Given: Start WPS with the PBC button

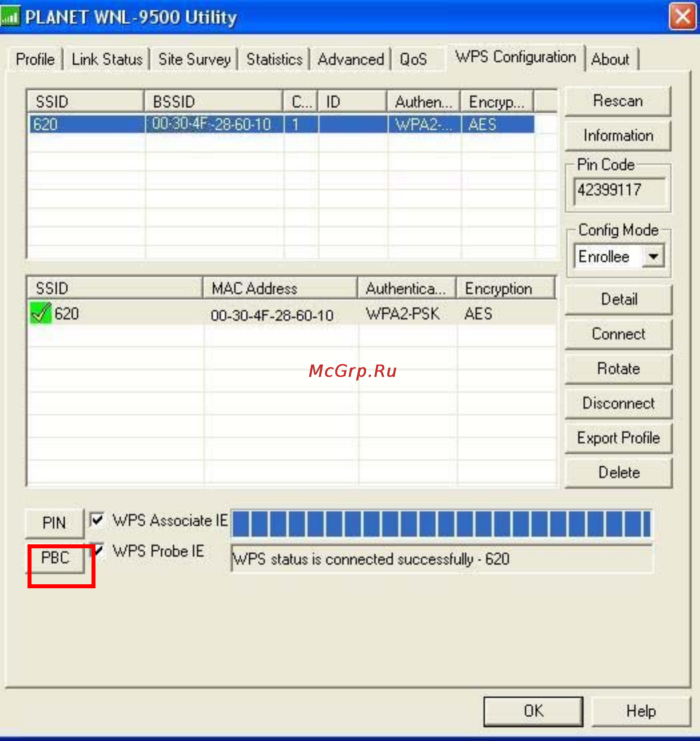Looking at the screenshot, I should 55,558.
